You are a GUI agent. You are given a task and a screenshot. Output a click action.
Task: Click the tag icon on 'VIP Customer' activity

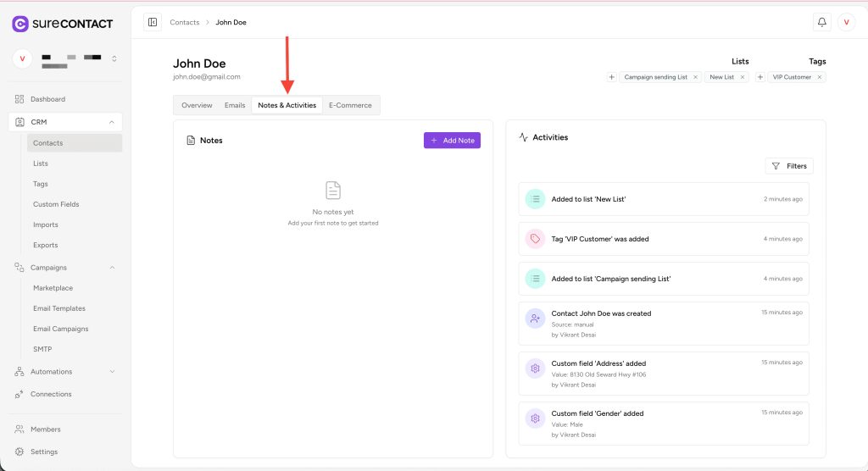[535, 239]
